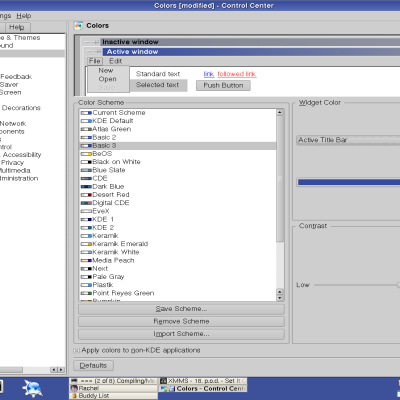Image resolution: width=400 pixels, height=400 pixels.
Task: Select the Keramik color scheme
Action: point(178,236)
